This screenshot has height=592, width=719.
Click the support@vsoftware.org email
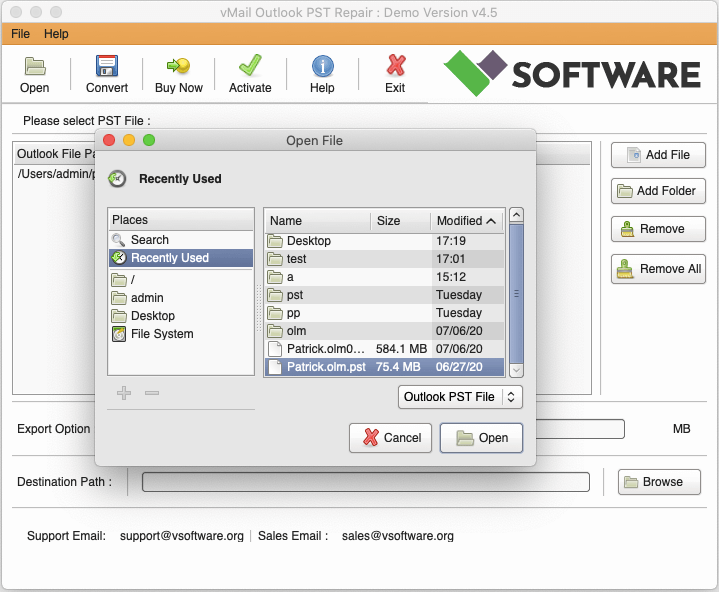pyautogui.click(x=182, y=536)
